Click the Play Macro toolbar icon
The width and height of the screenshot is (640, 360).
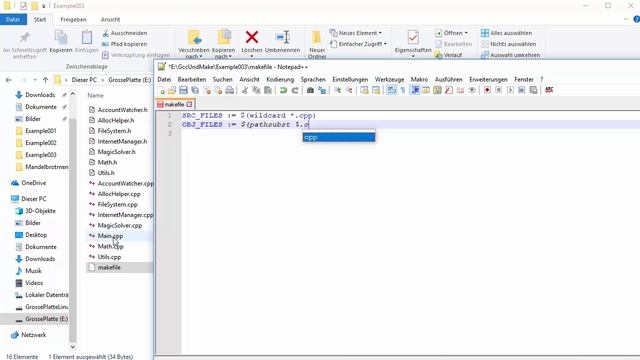click(510, 90)
